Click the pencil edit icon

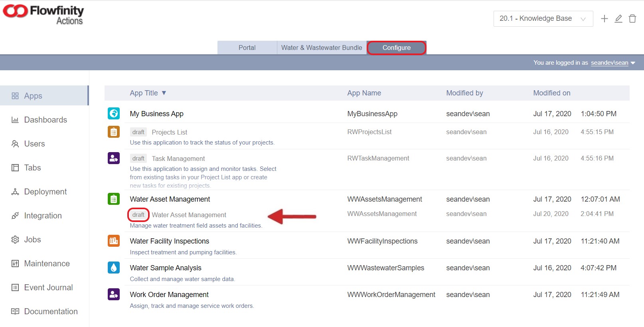pos(618,19)
